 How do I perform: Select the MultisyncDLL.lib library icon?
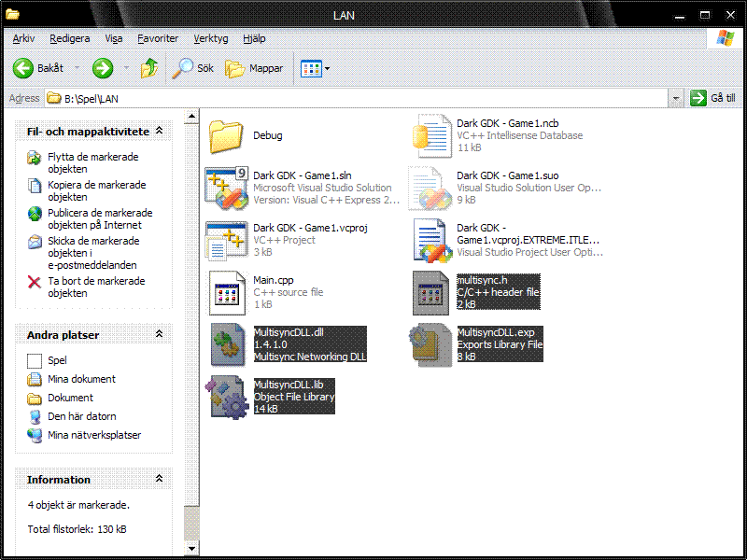click(x=227, y=398)
